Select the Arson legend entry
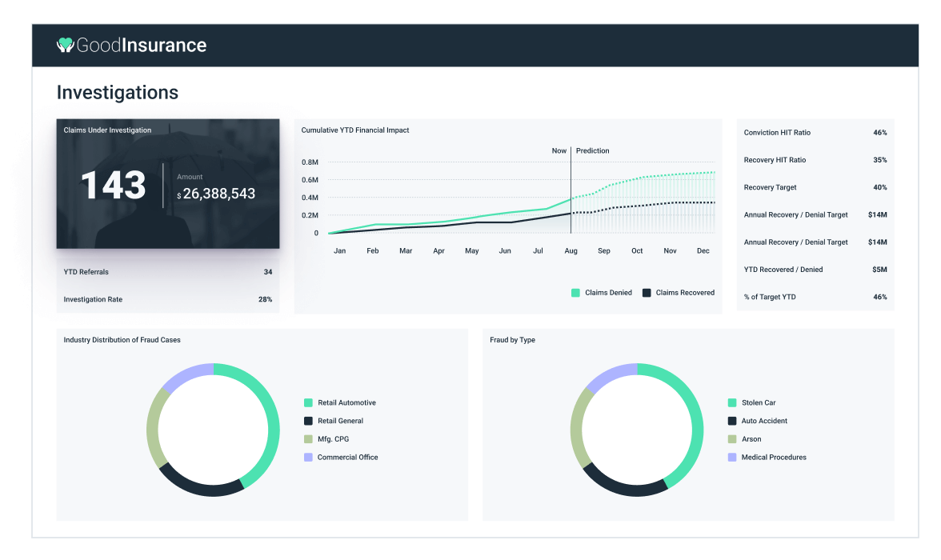The height and width of the screenshot is (560, 941). pyautogui.click(x=751, y=439)
